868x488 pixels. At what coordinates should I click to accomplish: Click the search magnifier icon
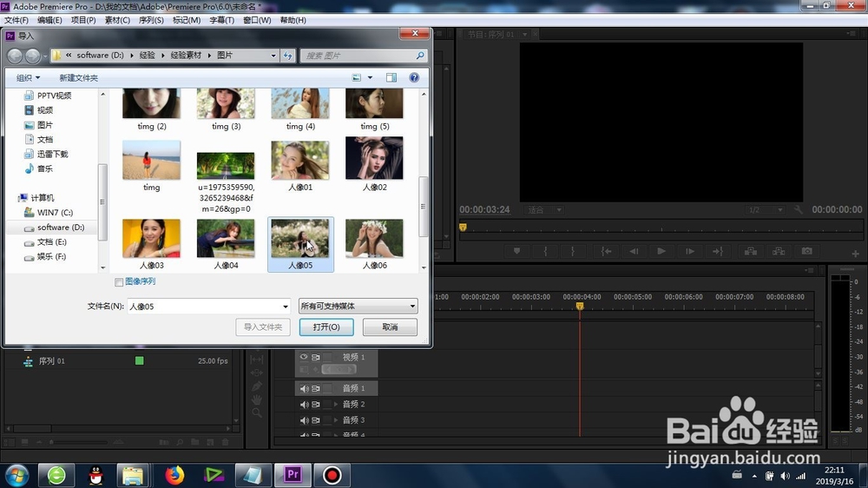[420, 56]
